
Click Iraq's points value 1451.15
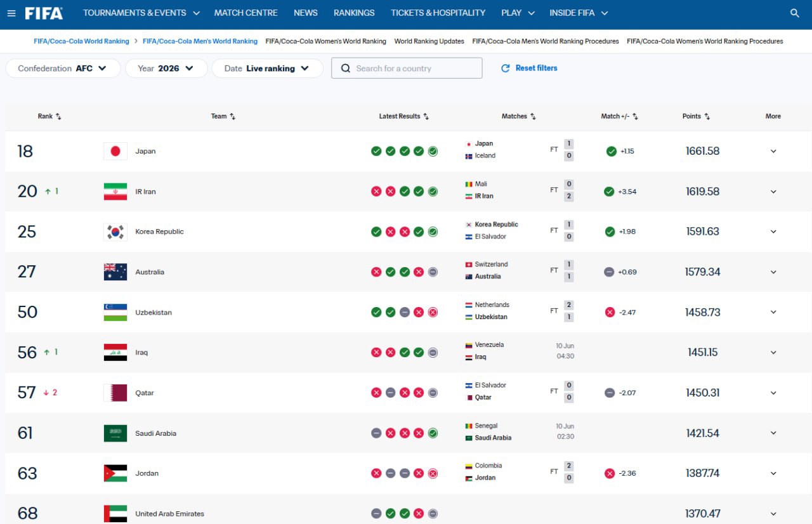tap(703, 353)
